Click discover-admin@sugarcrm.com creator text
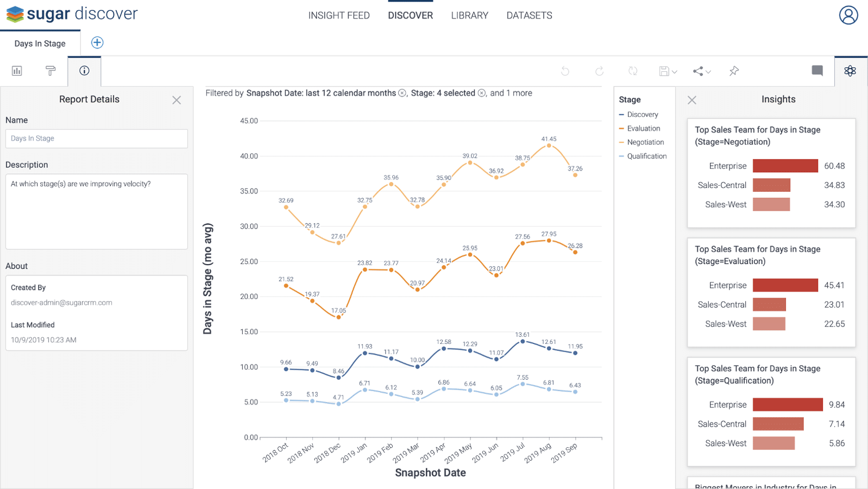Image resolution: width=868 pixels, height=489 pixels. click(61, 303)
